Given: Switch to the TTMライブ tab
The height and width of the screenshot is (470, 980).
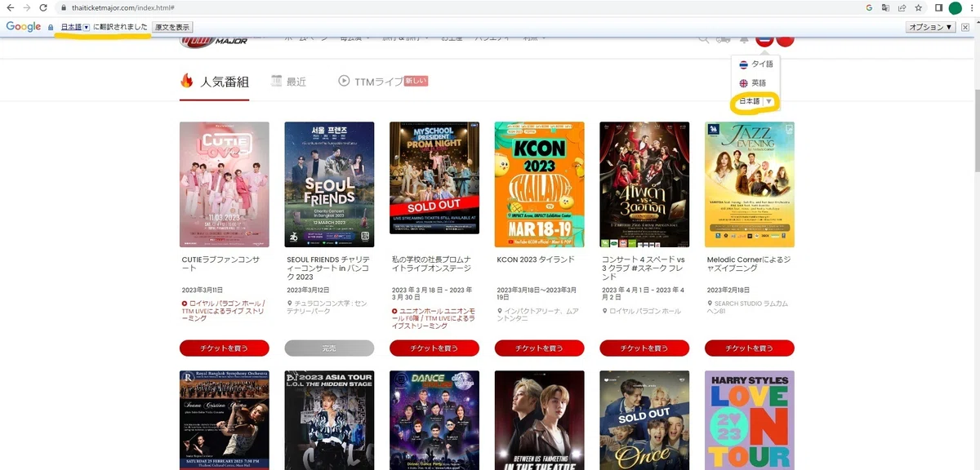Looking at the screenshot, I should pyautogui.click(x=383, y=82).
